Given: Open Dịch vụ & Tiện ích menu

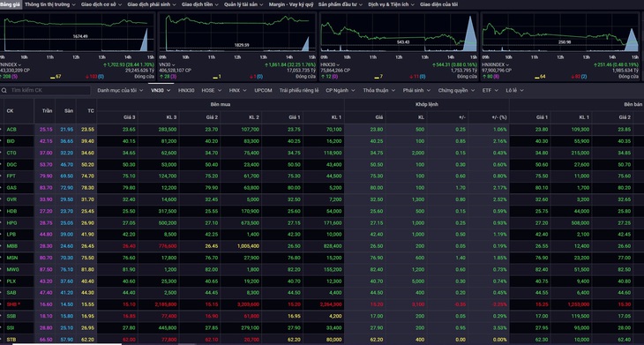Looking at the screenshot, I should coord(392,4).
